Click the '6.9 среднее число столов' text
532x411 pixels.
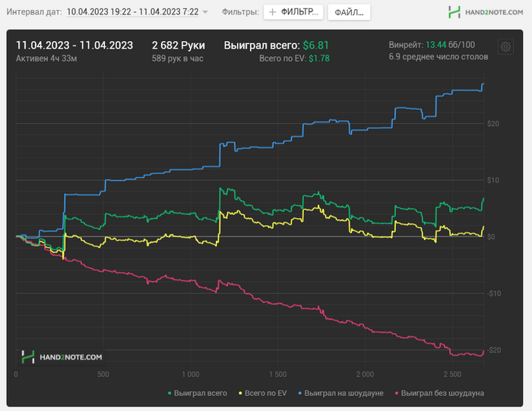(439, 57)
